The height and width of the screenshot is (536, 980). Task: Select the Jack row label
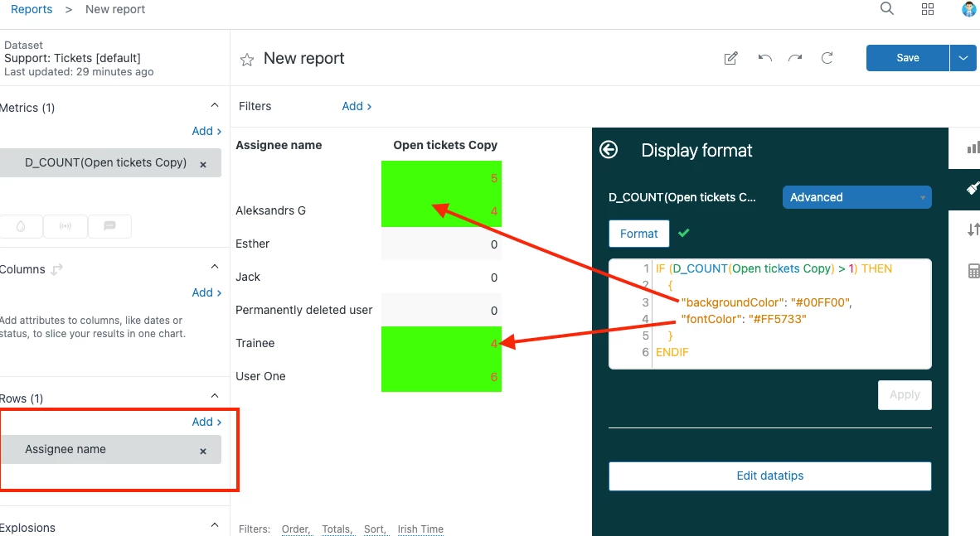point(248,277)
